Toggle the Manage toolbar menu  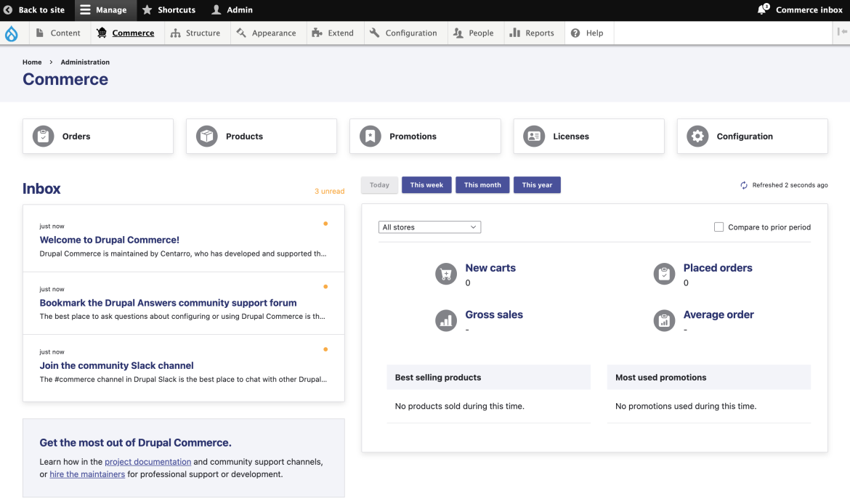pyautogui.click(x=103, y=10)
